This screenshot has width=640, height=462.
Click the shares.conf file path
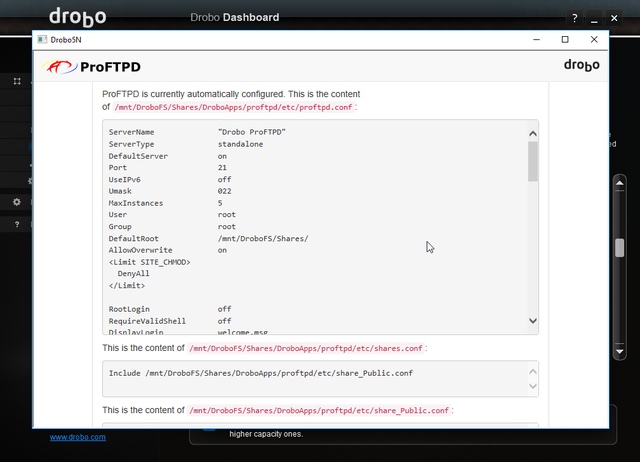[306, 349]
